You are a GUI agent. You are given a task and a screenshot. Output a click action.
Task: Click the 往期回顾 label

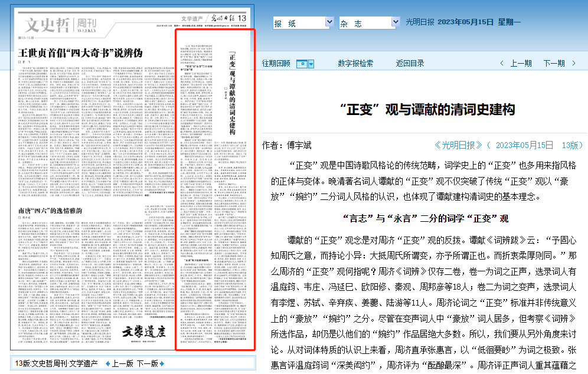(x=276, y=64)
